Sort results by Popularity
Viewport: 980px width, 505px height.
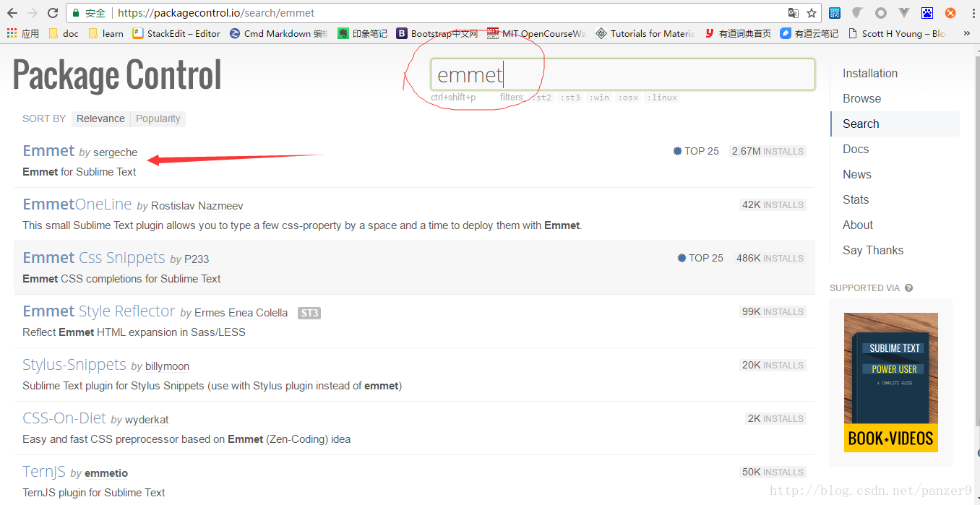(x=158, y=118)
